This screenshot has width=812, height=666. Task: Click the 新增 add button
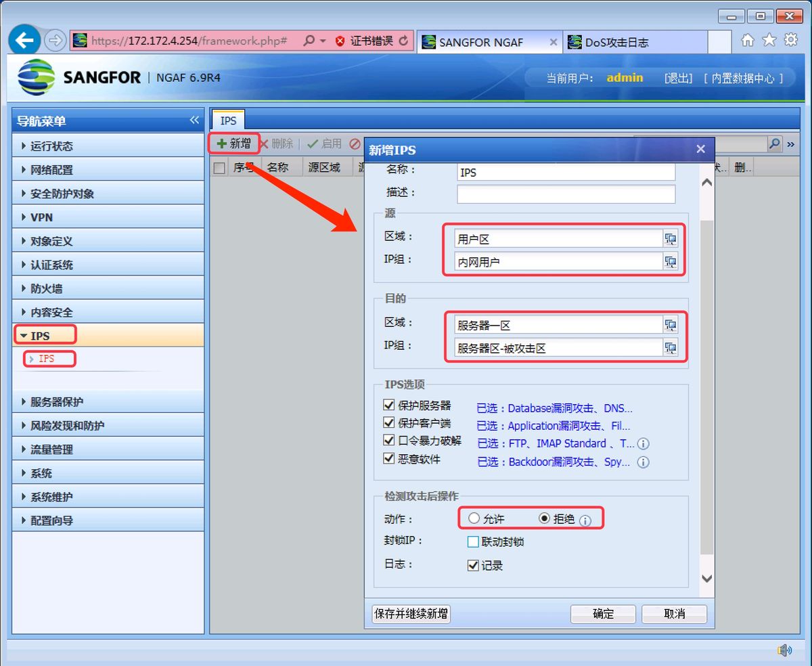[233, 143]
